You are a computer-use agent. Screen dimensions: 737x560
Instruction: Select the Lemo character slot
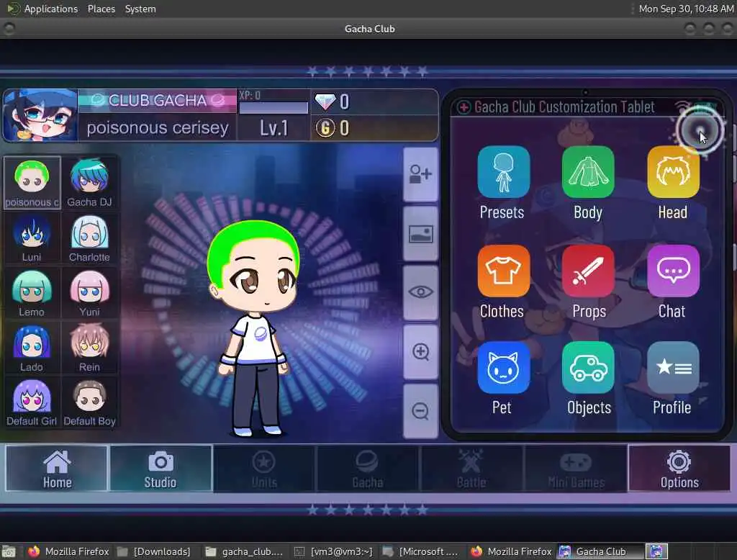[x=32, y=293]
